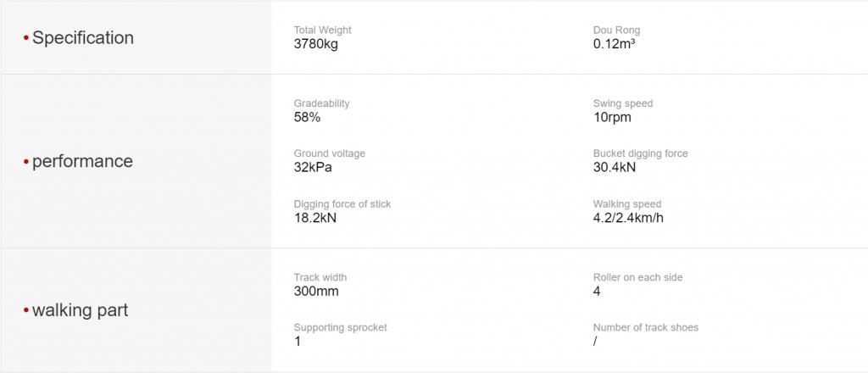Select the Gradeability 58% value
Screen dimensions: 868x373
(x=307, y=117)
